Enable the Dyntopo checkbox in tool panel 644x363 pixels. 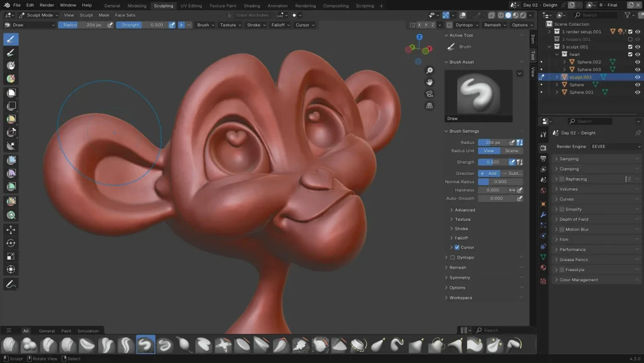coord(453,257)
